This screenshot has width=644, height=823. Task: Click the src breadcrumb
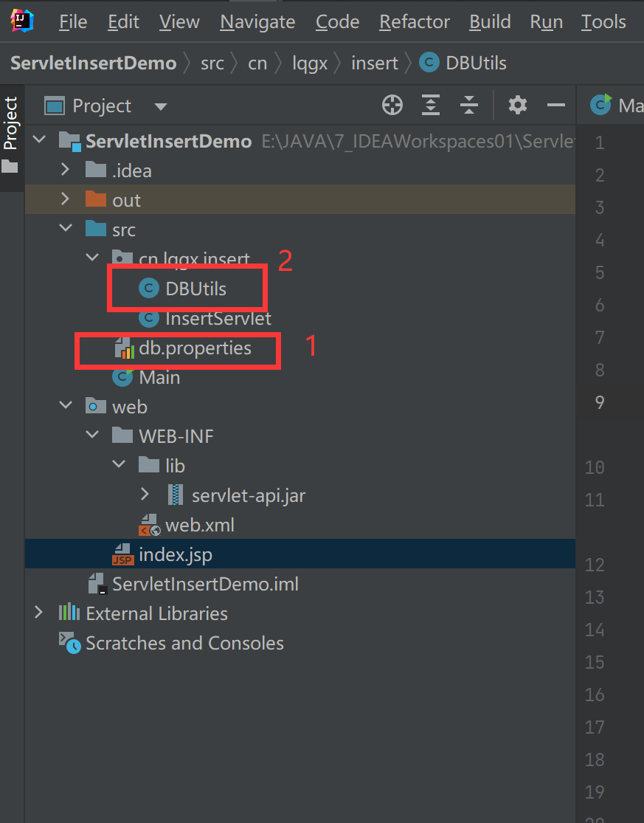tap(212, 63)
